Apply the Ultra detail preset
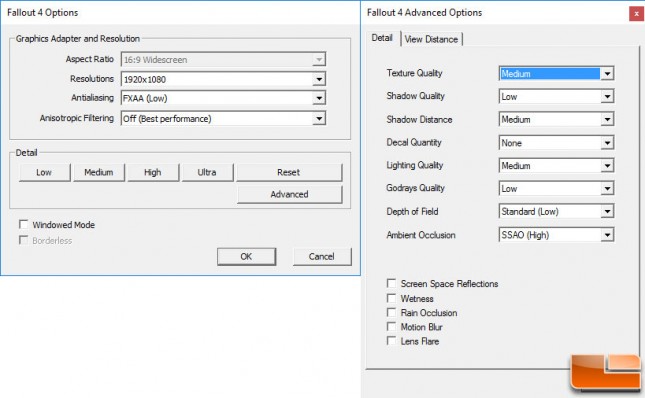The width and height of the screenshot is (645, 398). click(x=207, y=172)
